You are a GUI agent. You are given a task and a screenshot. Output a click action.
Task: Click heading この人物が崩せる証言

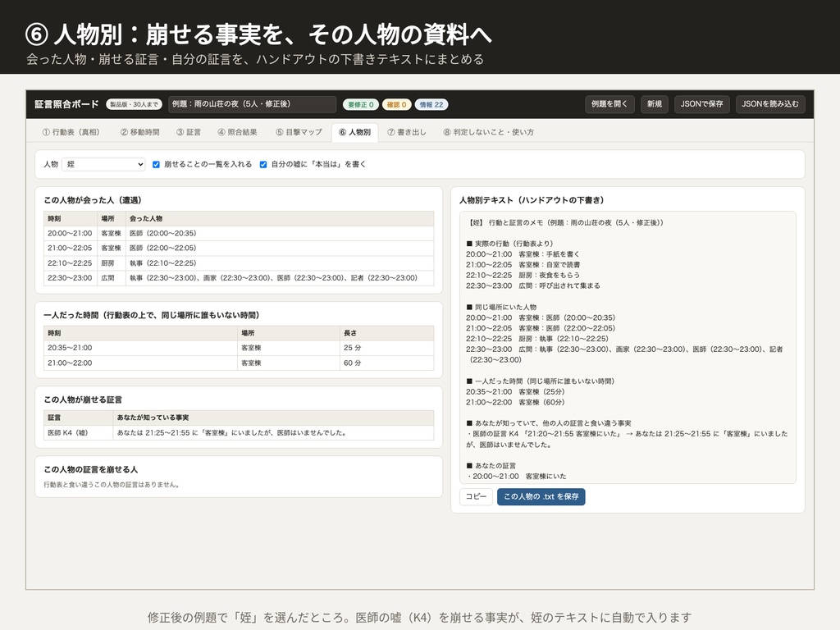tap(83, 399)
